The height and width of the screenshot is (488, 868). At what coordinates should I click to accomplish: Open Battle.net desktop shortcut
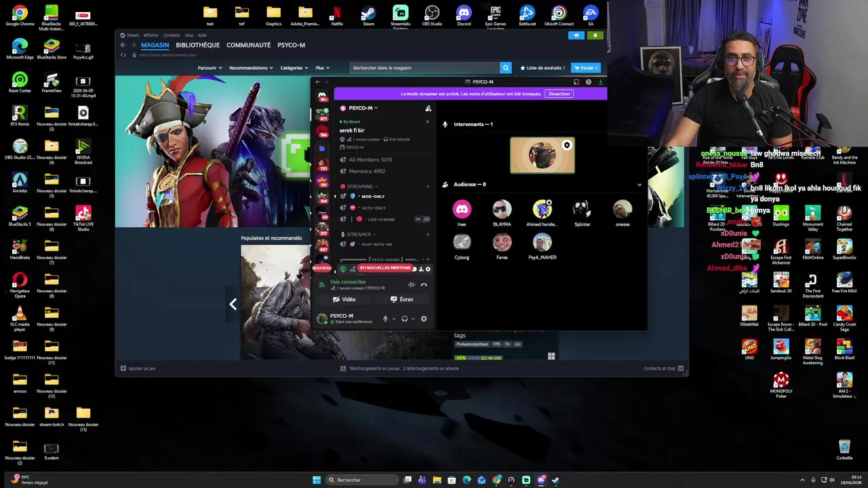527,15
